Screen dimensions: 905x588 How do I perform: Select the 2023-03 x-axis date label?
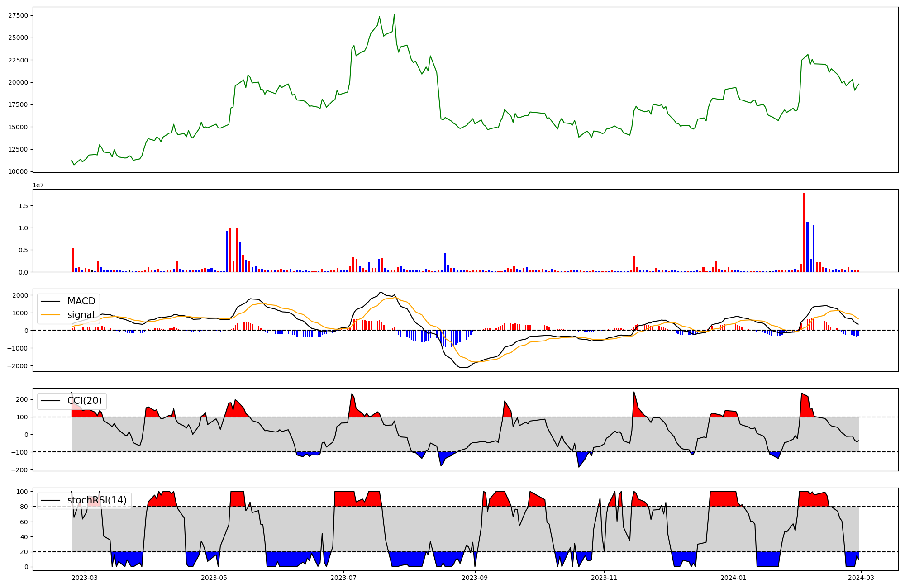(85, 578)
